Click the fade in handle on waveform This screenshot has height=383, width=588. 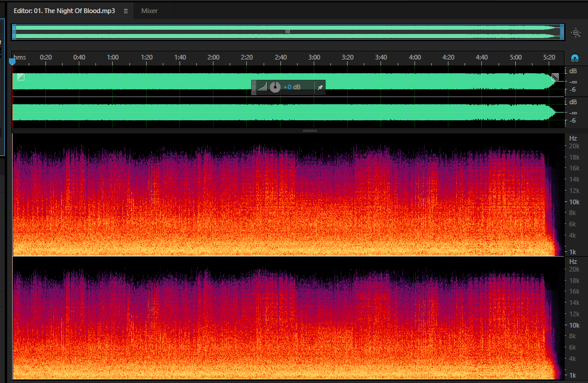(21, 77)
